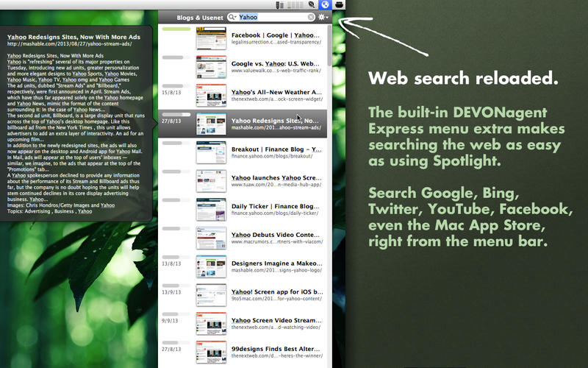Screen dimensions: 588x368
Task: Open Yahoo! Screen app for iOS result
Action: [x=243, y=295]
